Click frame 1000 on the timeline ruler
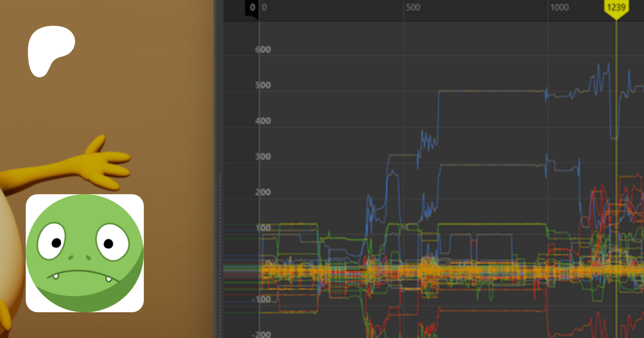 click(x=559, y=8)
